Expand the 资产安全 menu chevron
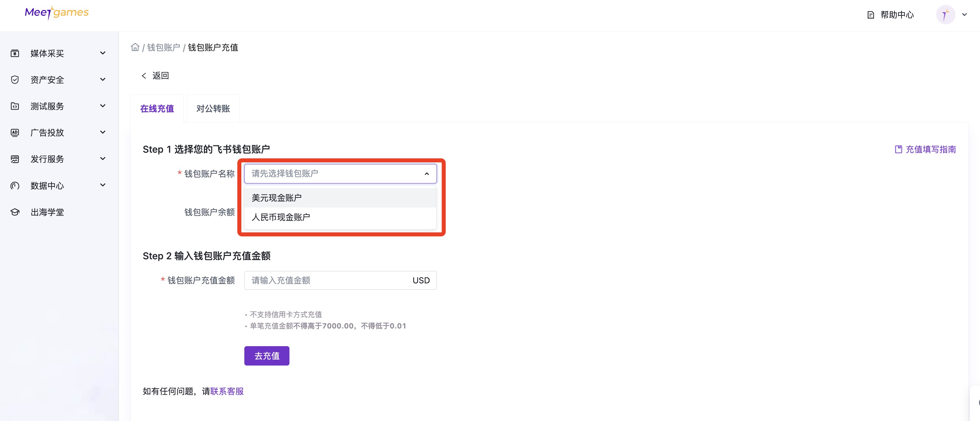The height and width of the screenshot is (421, 980). 103,80
